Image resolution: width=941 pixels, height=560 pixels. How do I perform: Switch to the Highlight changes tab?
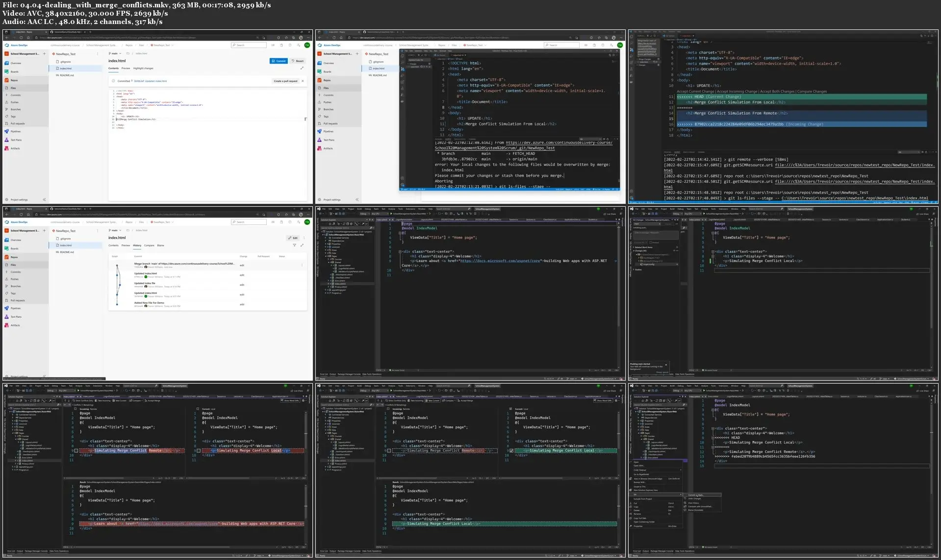(x=143, y=69)
